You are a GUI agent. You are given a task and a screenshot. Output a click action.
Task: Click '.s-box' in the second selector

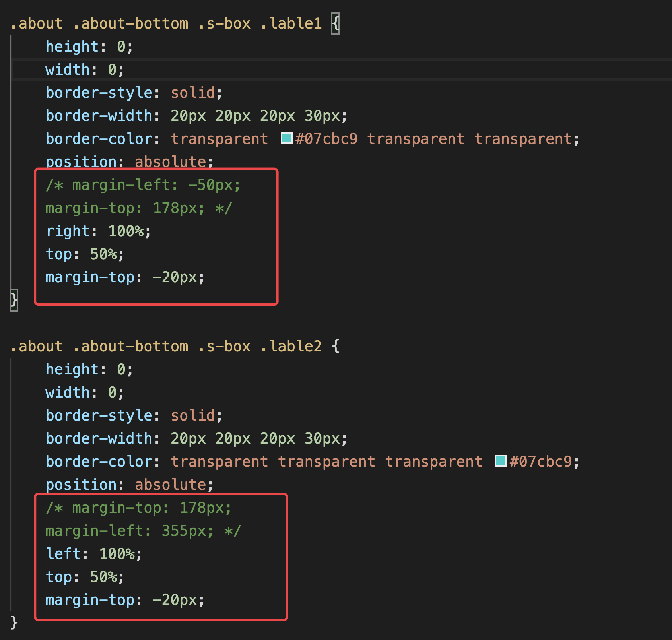point(224,346)
